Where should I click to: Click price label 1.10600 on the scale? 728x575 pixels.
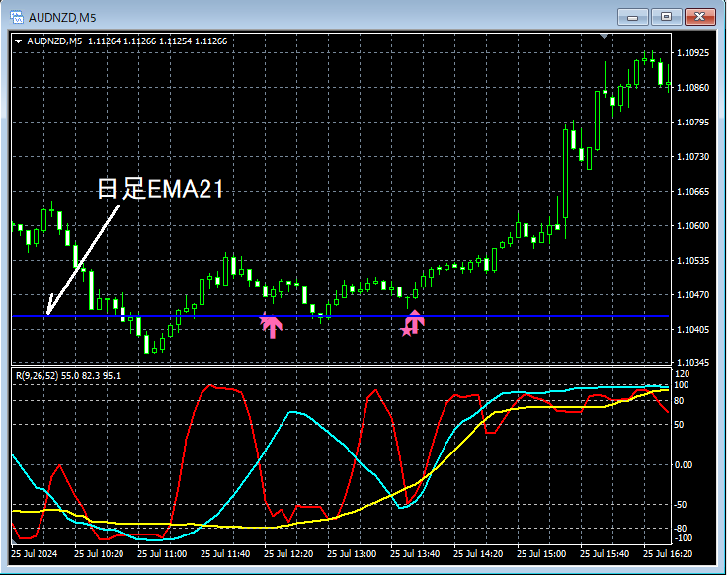693,225
